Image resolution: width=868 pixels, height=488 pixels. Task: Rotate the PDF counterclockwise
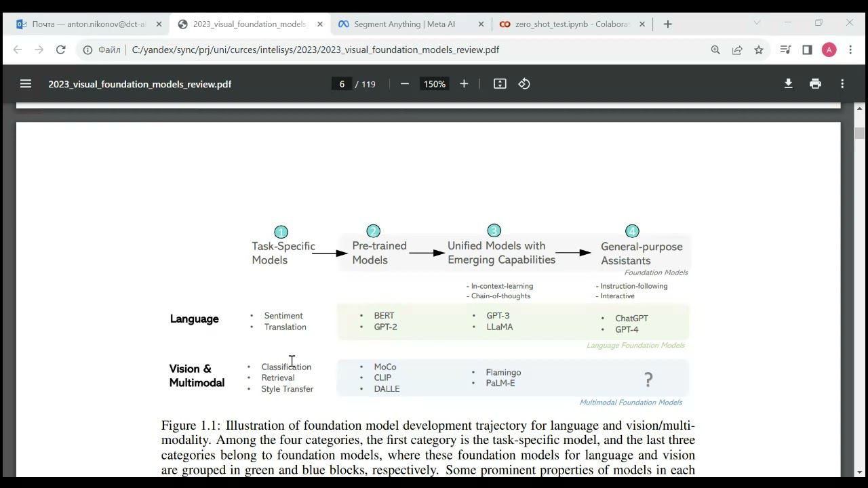524,84
